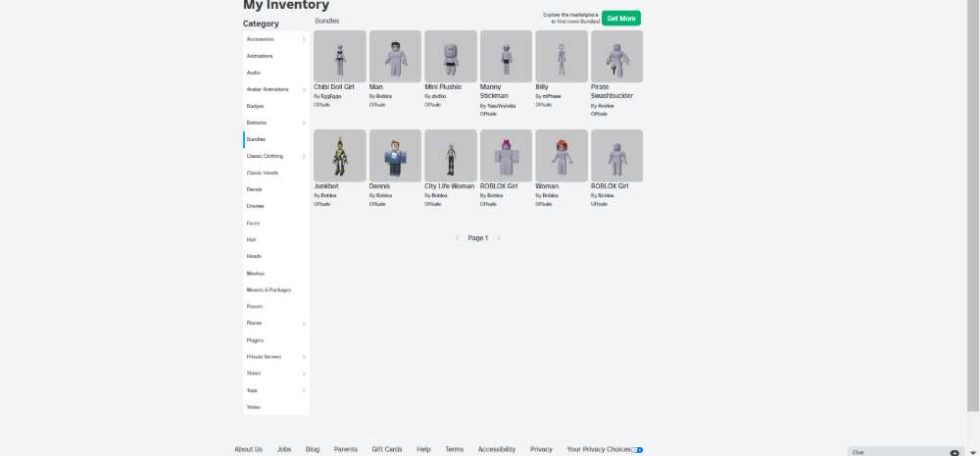Open the Junkbot name link
The width and height of the screenshot is (980, 456).
pyautogui.click(x=326, y=186)
